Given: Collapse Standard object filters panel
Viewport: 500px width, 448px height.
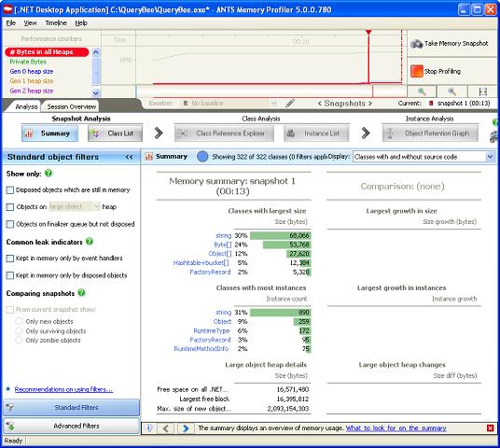Looking at the screenshot, I should [129, 157].
